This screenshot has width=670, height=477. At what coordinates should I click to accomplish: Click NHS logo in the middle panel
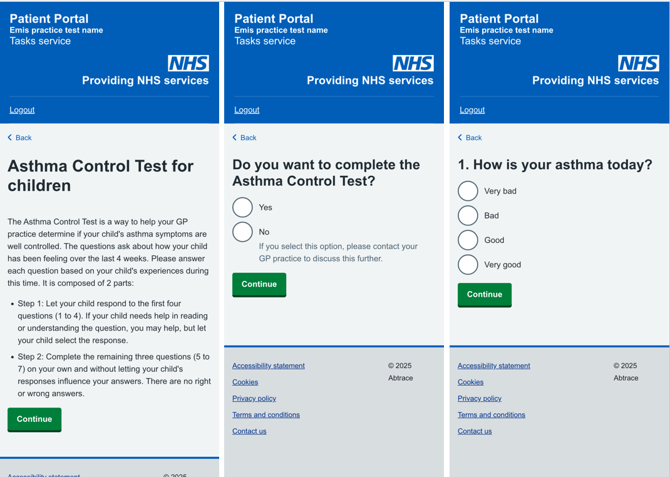click(x=413, y=63)
